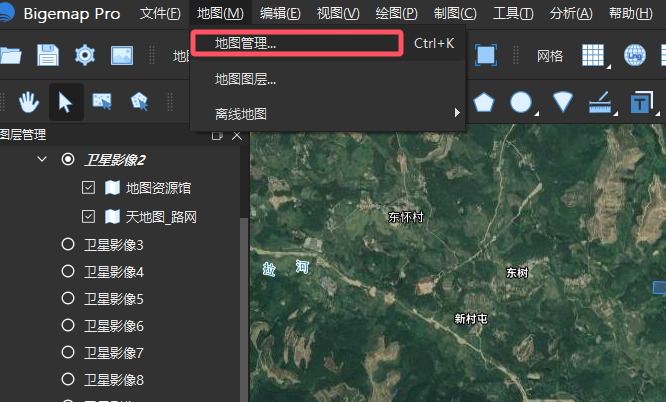Click the Bigemap Pro logo icon
The height and width of the screenshot is (402, 666).
tap(6, 11)
